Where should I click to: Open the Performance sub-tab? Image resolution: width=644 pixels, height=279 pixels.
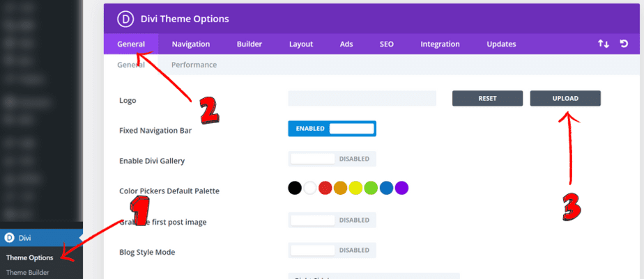[194, 65]
